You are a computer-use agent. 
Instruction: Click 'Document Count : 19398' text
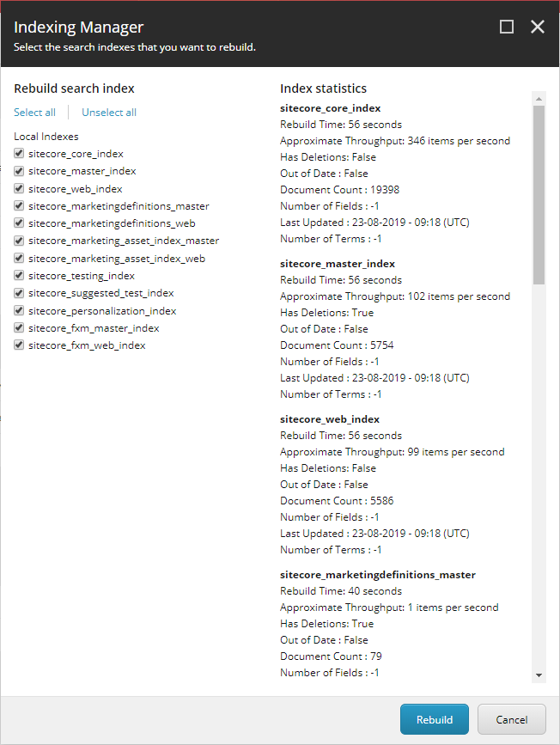[339, 190]
